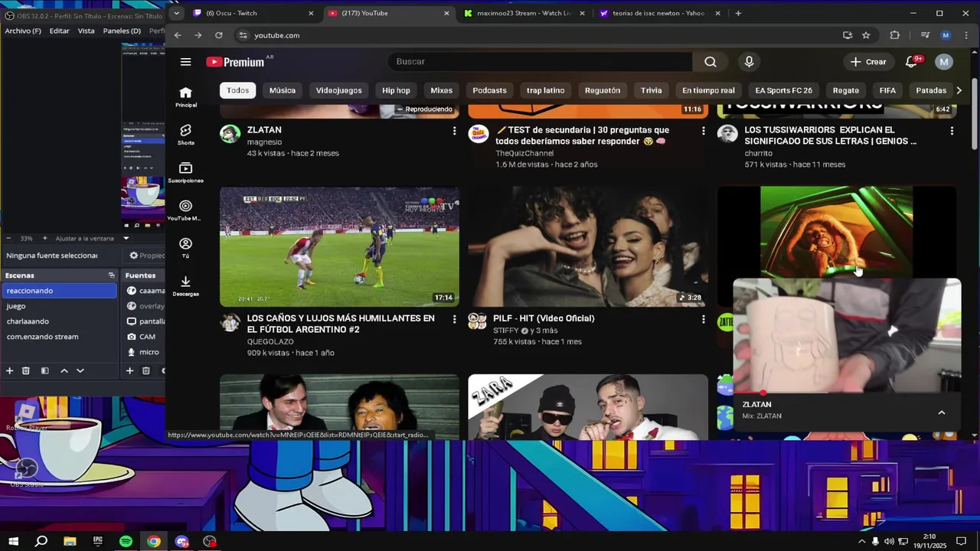Go to Principal in YouTube sidebar
The width and height of the screenshot is (980, 551).
tap(185, 97)
